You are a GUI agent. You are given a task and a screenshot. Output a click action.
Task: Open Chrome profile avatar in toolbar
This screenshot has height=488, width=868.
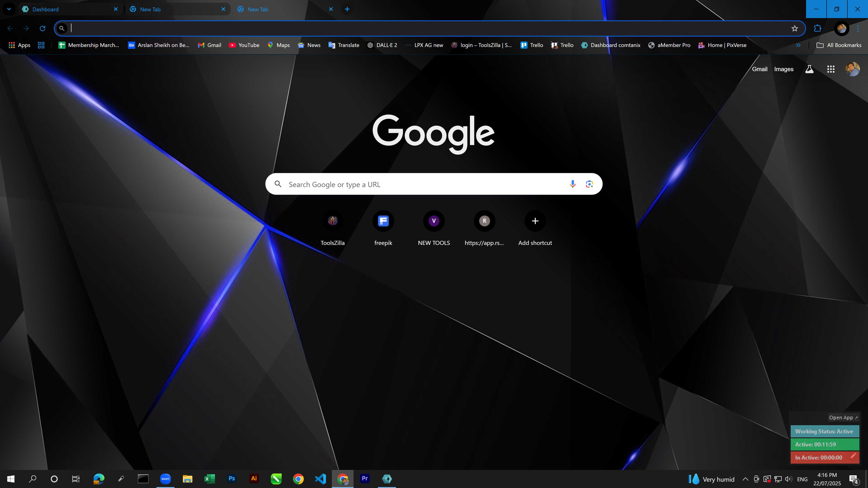pyautogui.click(x=841, y=28)
